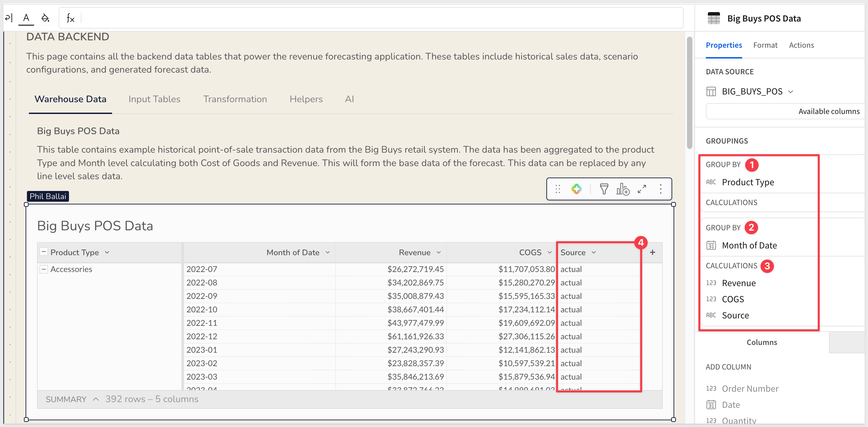Select the 2022-07 month cell
Viewport: 868px width, 427px height.
coord(260,269)
